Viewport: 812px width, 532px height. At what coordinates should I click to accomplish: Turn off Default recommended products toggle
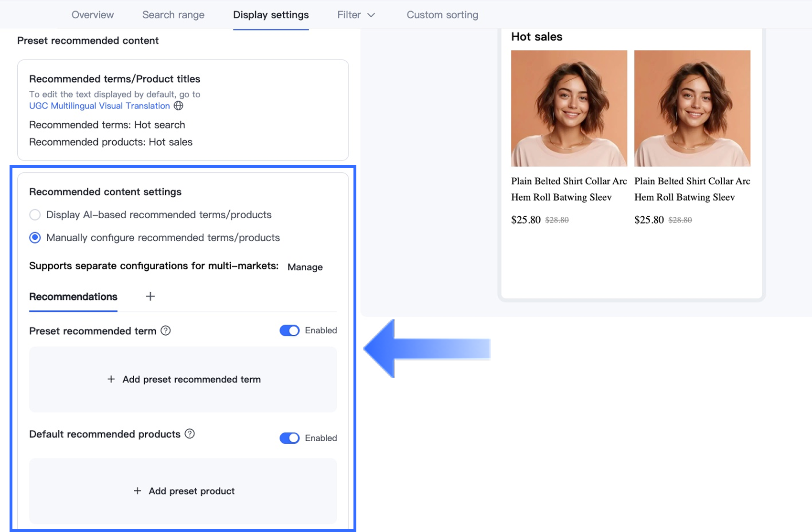289,438
